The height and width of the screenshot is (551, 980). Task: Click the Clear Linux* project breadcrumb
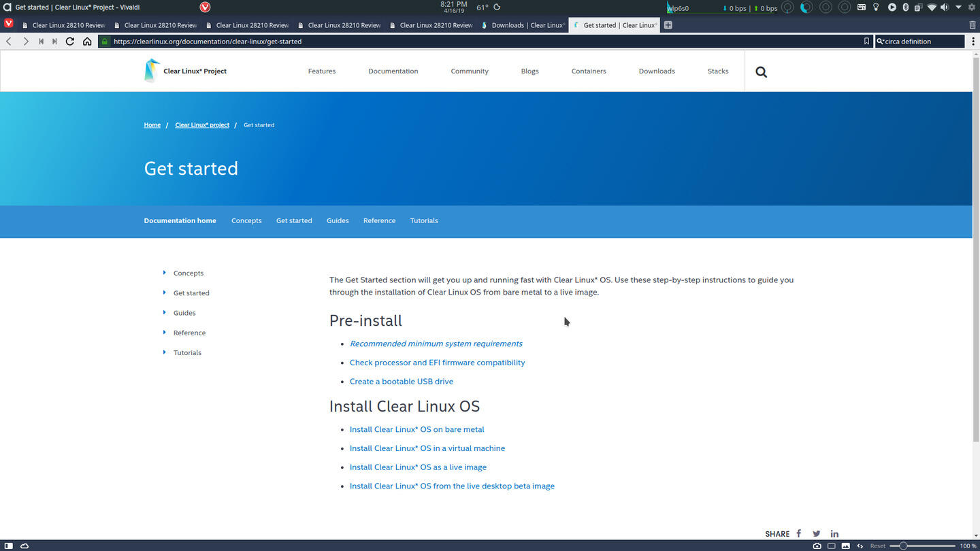pos(202,125)
